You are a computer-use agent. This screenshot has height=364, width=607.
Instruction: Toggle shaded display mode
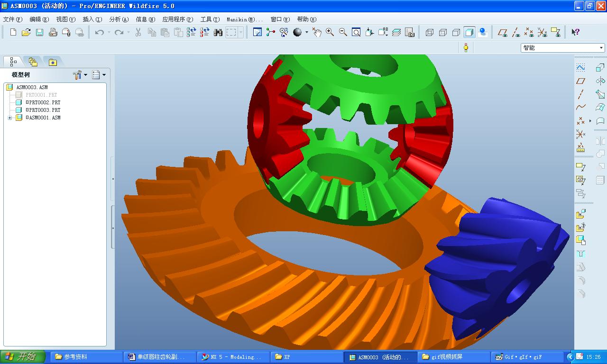click(469, 32)
